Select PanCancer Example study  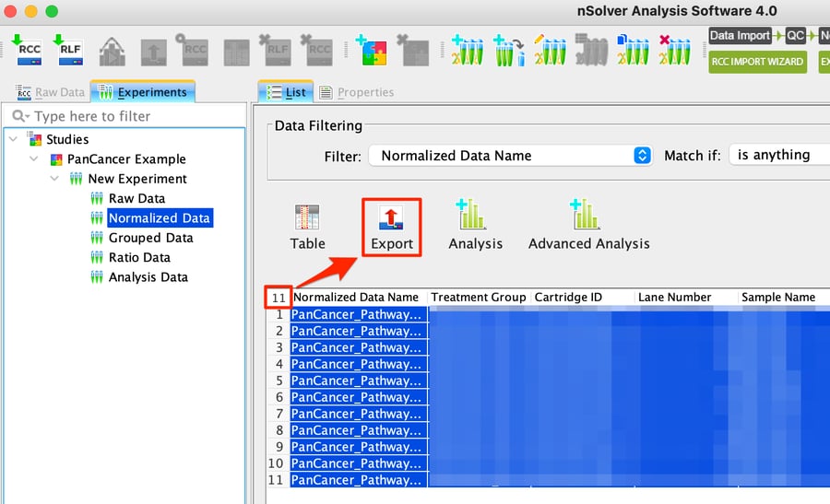click(126, 158)
